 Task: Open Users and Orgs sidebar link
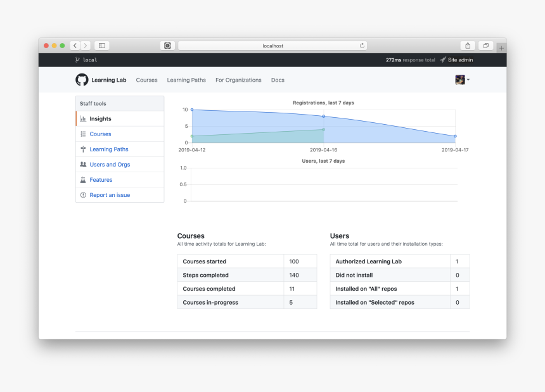pyautogui.click(x=120, y=165)
